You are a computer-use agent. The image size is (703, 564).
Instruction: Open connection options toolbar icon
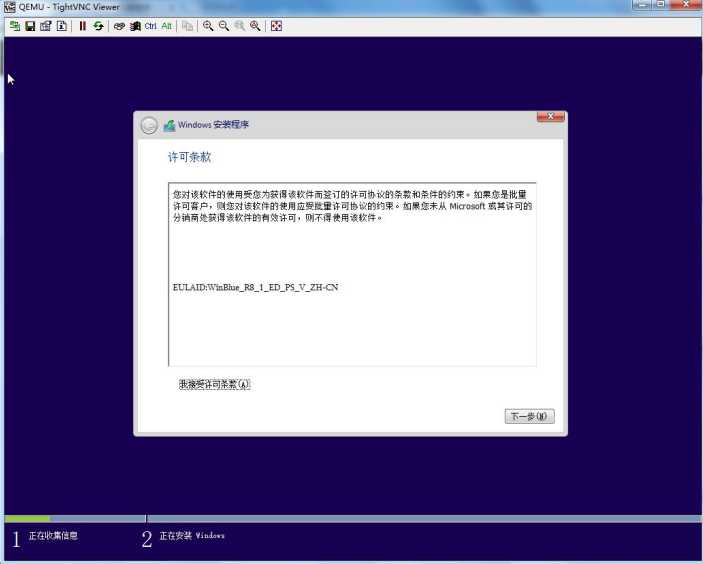tap(46, 26)
